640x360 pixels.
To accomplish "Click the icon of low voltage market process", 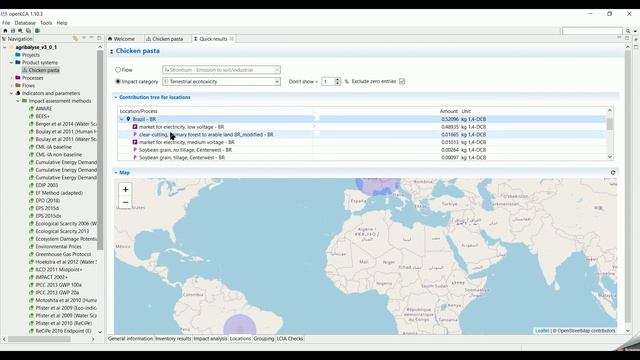I will [x=135, y=127].
